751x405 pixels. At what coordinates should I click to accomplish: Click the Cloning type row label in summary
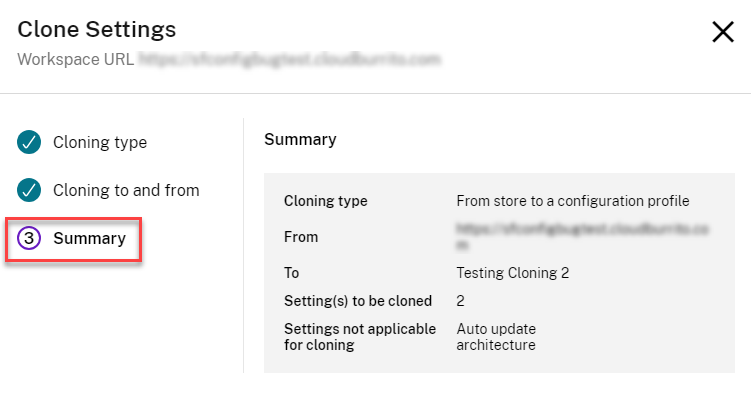coord(326,201)
